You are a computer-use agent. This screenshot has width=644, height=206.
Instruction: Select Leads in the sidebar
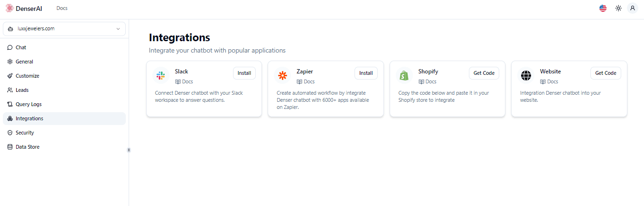click(22, 90)
